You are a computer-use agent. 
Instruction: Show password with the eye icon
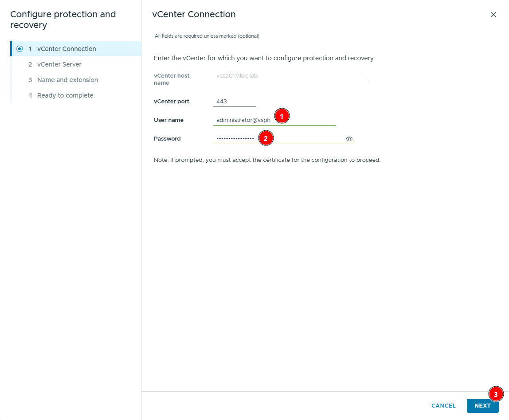coord(349,139)
